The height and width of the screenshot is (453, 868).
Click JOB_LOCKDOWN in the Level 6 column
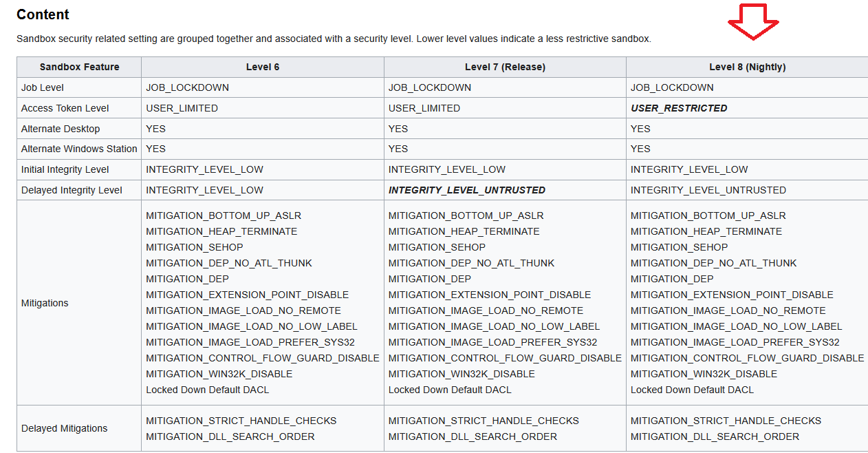[x=188, y=87]
